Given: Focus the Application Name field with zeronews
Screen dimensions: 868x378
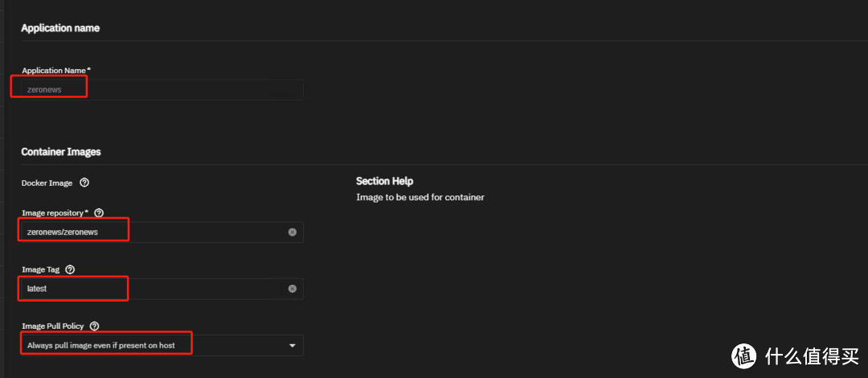Looking at the screenshot, I should [x=161, y=90].
